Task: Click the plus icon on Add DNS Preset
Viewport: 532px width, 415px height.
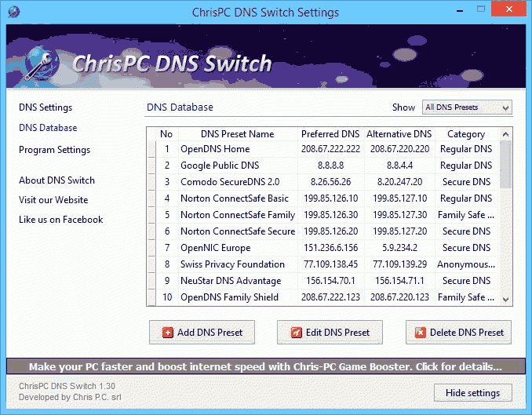Action: (167, 333)
